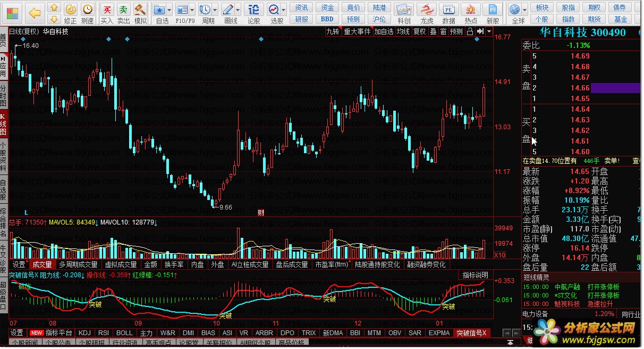Open the 论股 discussion icon
Viewport: 644px width, 349px height.
[x=254, y=9]
